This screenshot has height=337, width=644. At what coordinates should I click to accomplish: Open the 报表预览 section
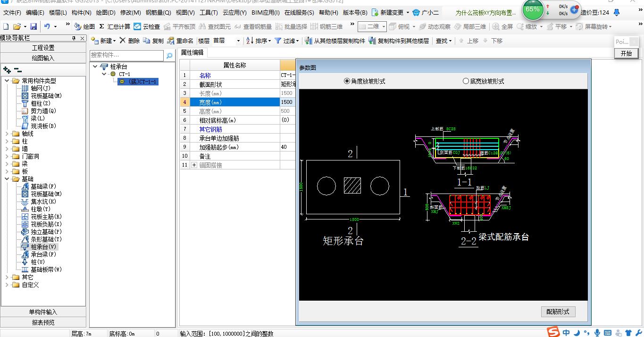point(43,322)
